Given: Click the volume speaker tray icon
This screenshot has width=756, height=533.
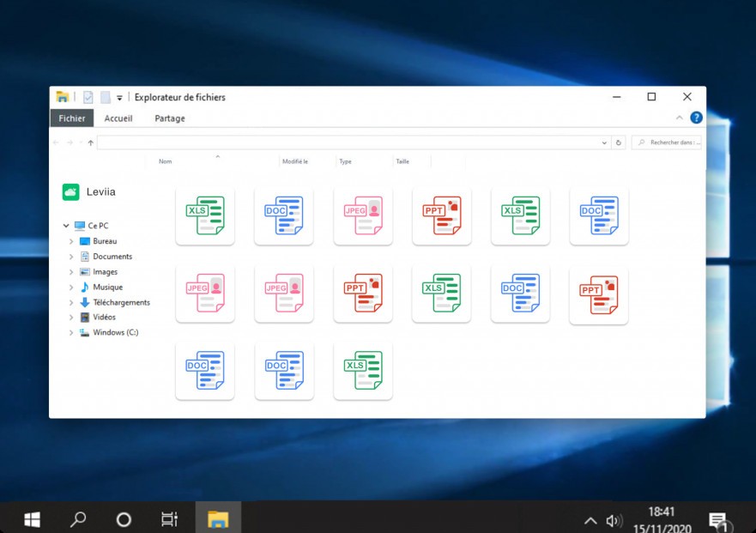Looking at the screenshot, I should point(614,521).
